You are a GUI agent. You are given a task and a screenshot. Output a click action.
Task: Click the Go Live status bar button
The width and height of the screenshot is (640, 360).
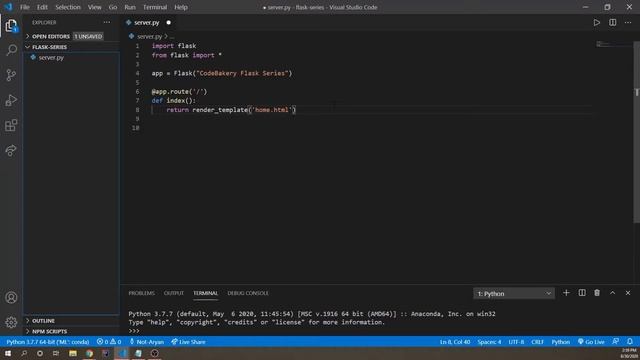591,342
